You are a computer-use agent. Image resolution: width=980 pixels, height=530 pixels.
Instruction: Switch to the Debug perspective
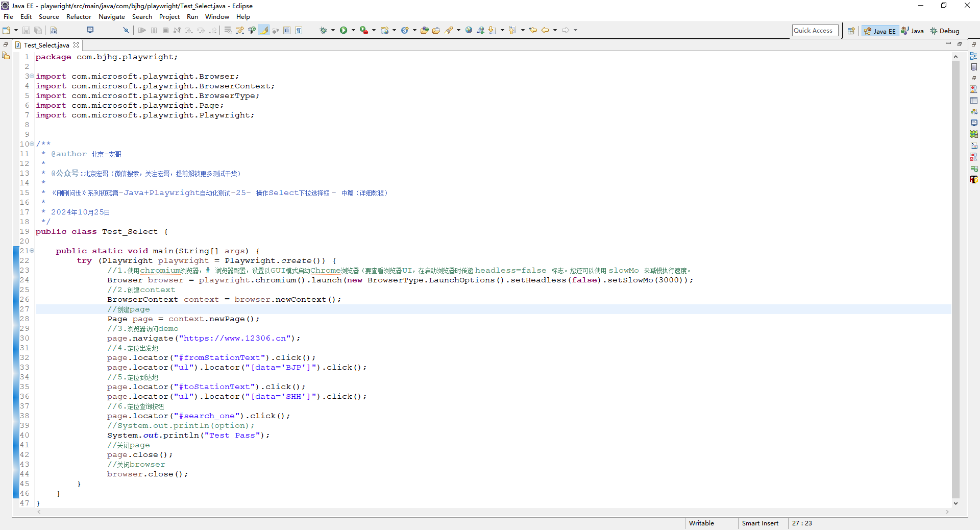pyautogui.click(x=944, y=31)
